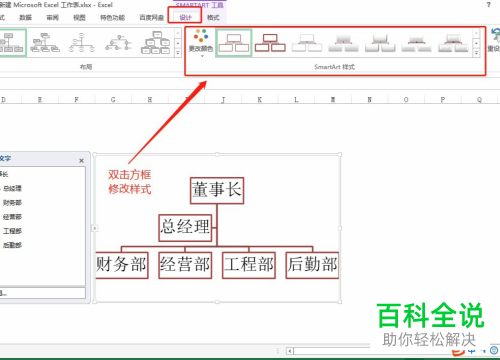Expand the SmartArt styles gallery
500x360 pixels.
point(476,53)
